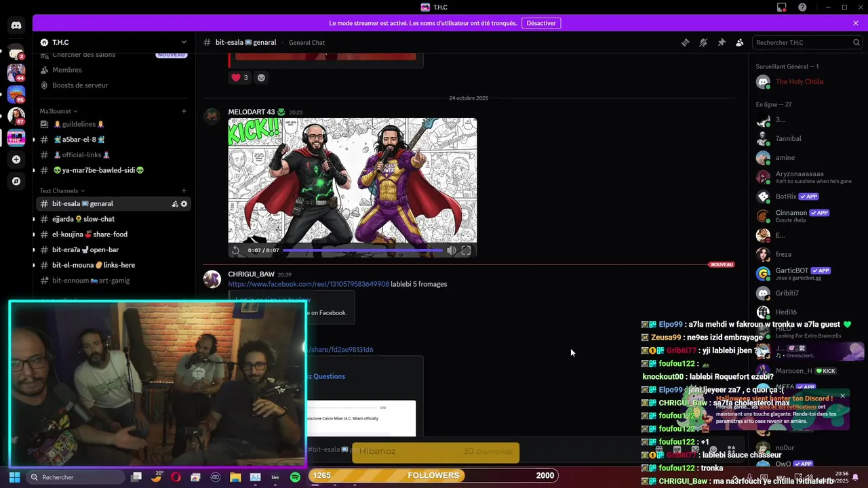Open Spotify from the taskbar
Screen dimensions: 868x488
(295, 477)
